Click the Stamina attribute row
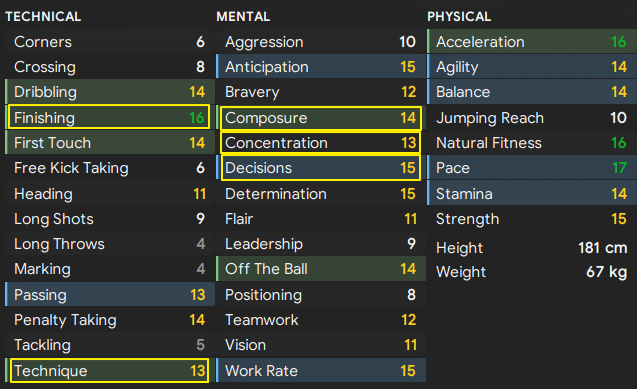This screenshot has width=637, height=389. point(532,194)
